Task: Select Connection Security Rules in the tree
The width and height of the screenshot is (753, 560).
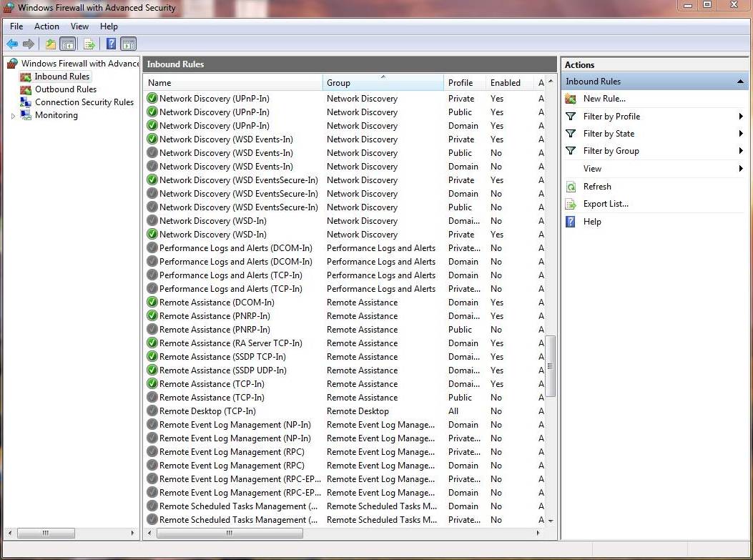Action: [84, 102]
